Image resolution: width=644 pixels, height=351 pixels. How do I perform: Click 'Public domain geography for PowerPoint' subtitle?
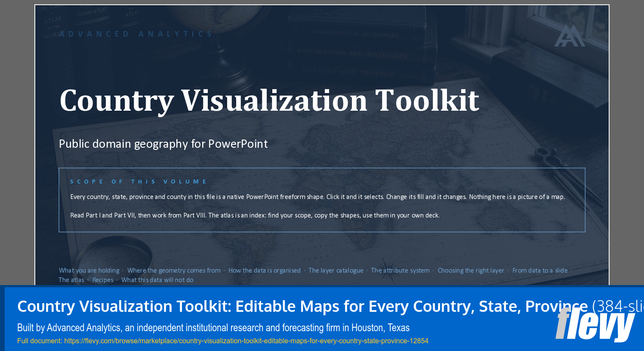click(x=163, y=144)
